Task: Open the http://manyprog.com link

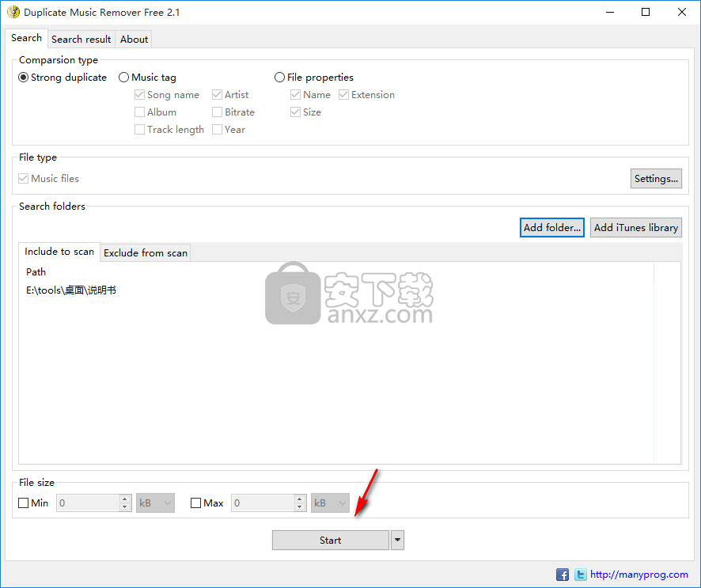Action: [x=638, y=574]
